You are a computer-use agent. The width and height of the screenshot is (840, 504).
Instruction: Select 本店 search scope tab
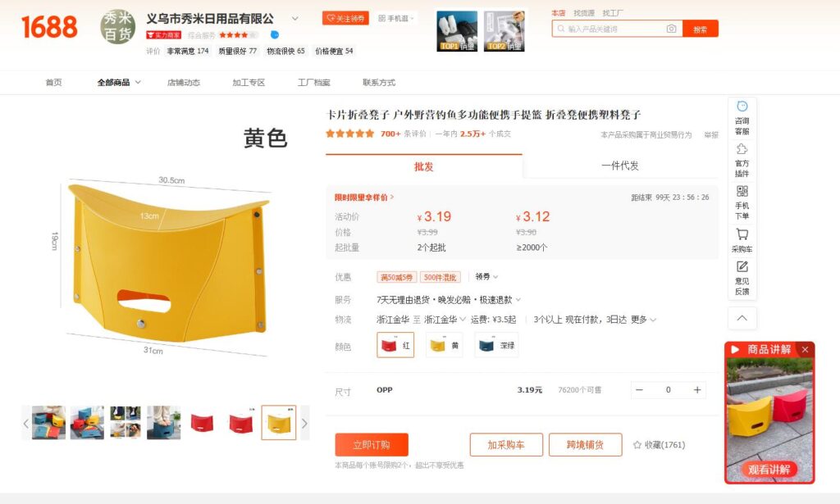click(x=558, y=13)
